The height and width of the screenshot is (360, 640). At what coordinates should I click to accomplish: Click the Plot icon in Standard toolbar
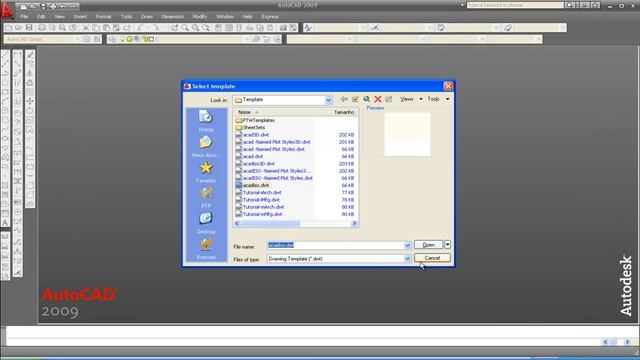pos(42,28)
